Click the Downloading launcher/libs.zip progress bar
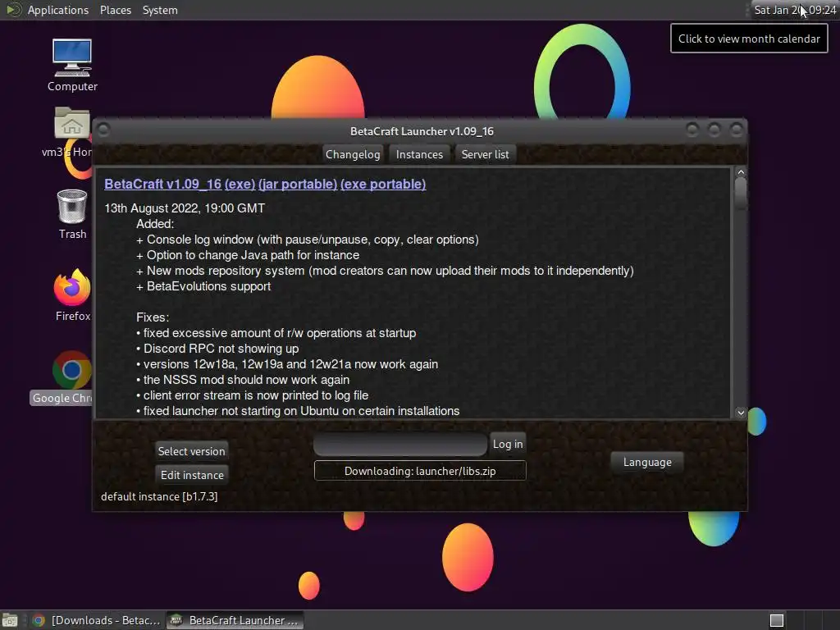Image resolution: width=840 pixels, height=630 pixels. coord(420,471)
